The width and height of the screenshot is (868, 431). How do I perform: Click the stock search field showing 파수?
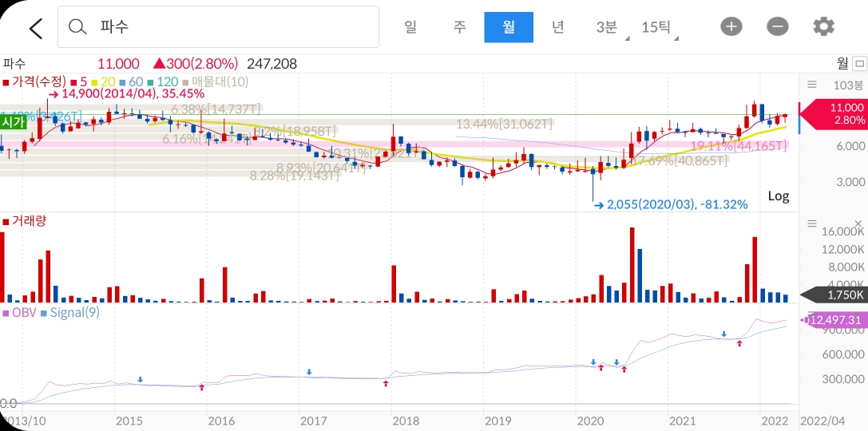pos(218,26)
